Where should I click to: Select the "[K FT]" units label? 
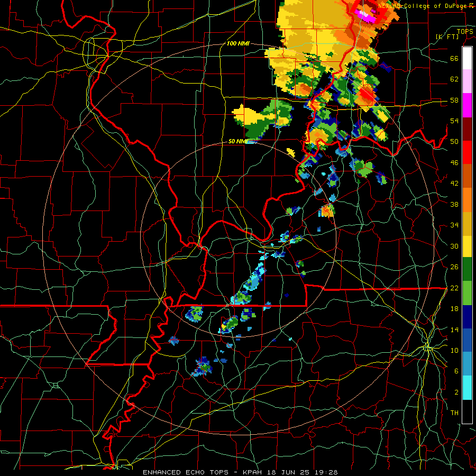point(447,36)
